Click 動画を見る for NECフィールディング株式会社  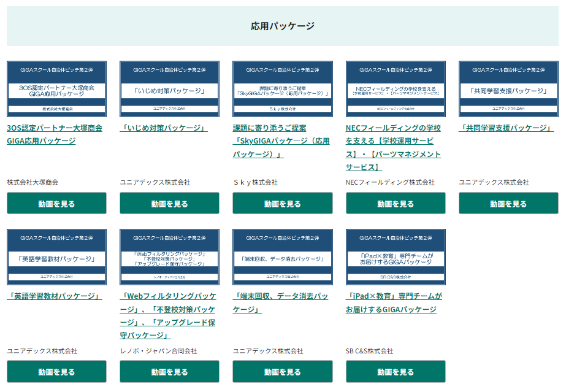tap(396, 203)
